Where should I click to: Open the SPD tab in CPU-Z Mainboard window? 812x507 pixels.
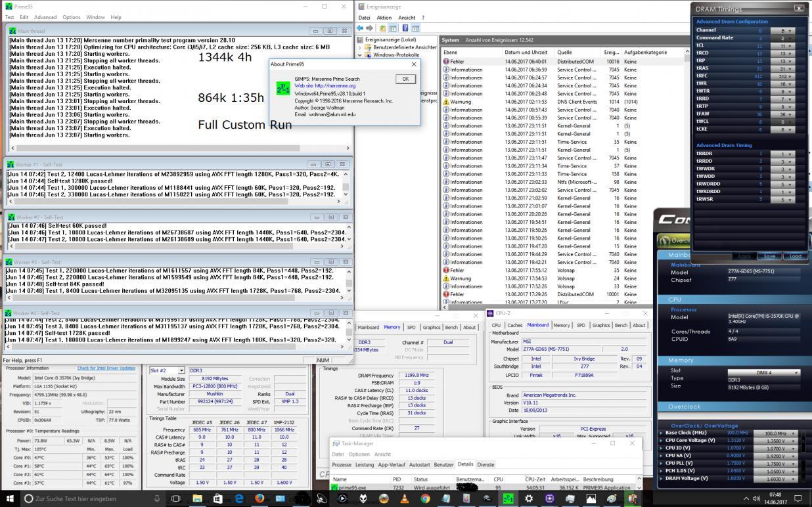(x=581, y=325)
